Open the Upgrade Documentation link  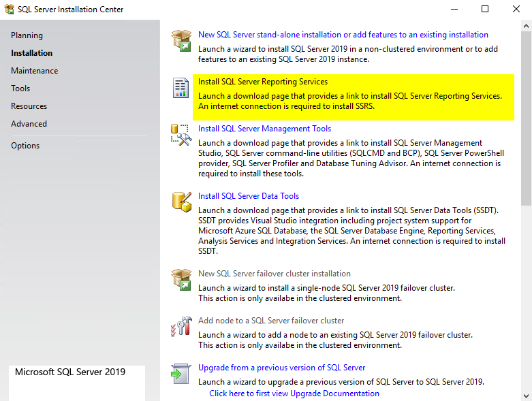pos(294,394)
